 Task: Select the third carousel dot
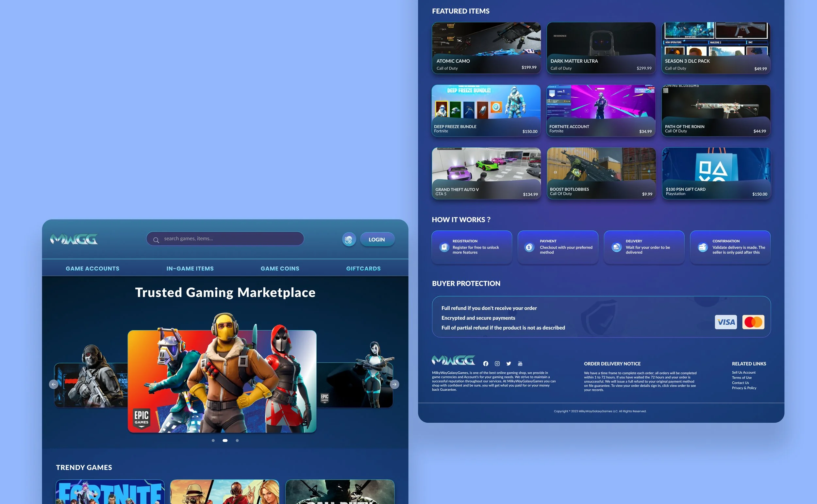click(x=237, y=440)
